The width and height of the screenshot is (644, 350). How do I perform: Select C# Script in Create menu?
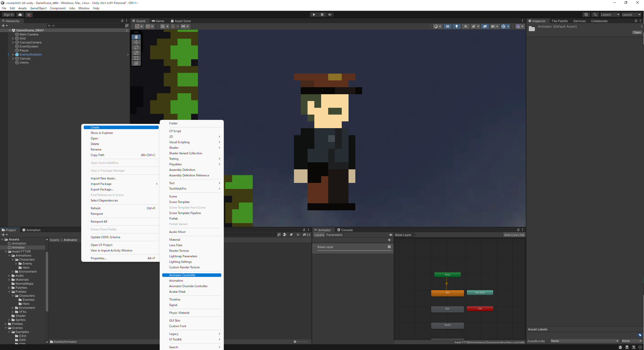pos(192,131)
